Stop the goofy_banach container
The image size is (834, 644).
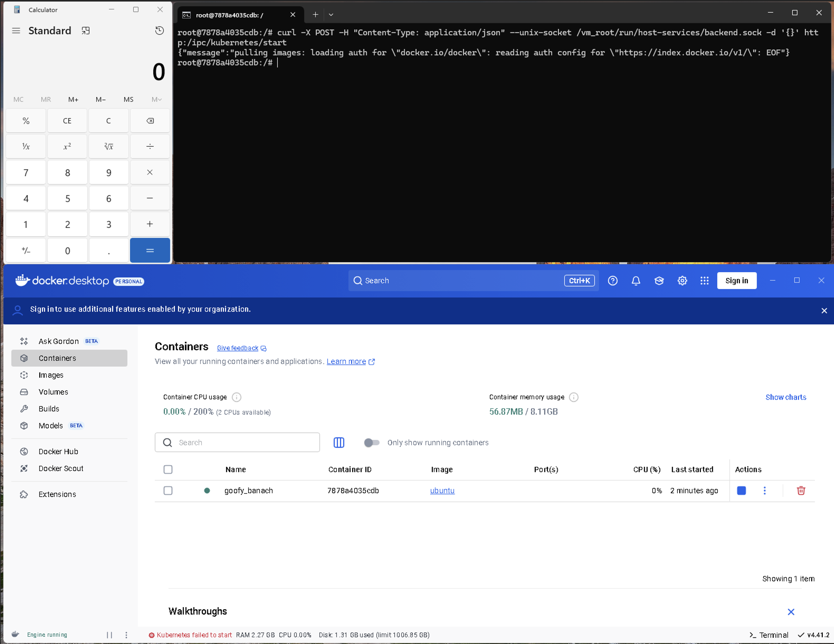(741, 490)
